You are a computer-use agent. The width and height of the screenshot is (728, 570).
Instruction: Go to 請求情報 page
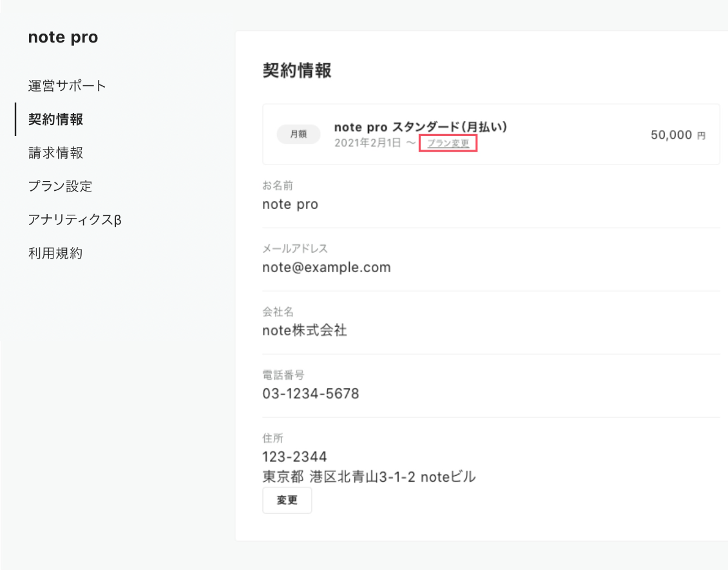coord(55,153)
